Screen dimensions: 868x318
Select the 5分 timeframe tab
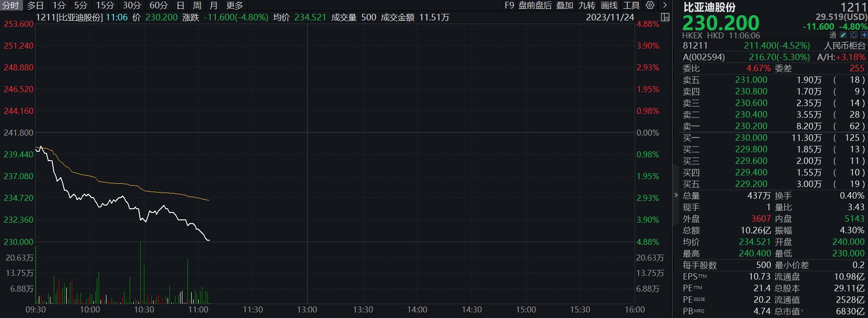click(x=81, y=6)
